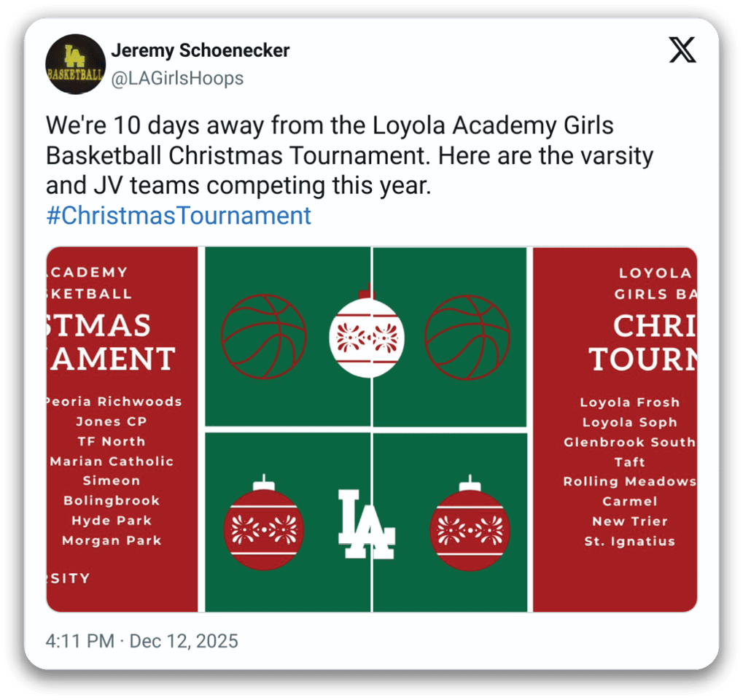This screenshot has height=700, width=743.
Task: Open the JV teams image on right
Action: click(615, 429)
